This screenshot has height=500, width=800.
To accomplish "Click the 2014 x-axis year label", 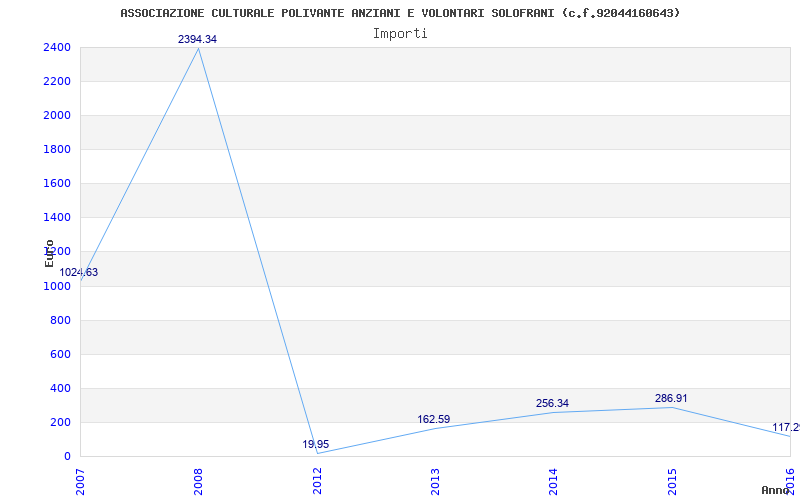I will pyautogui.click(x=554, y=481).
